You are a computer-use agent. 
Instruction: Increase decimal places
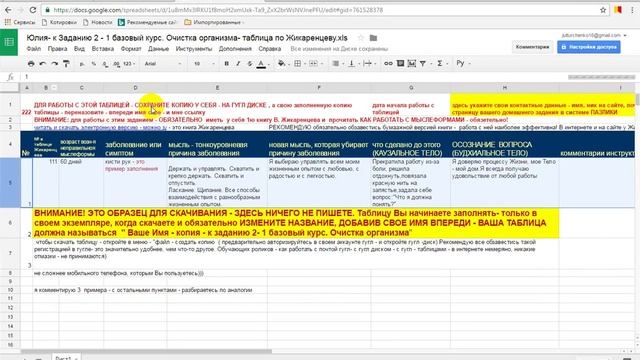116,64
